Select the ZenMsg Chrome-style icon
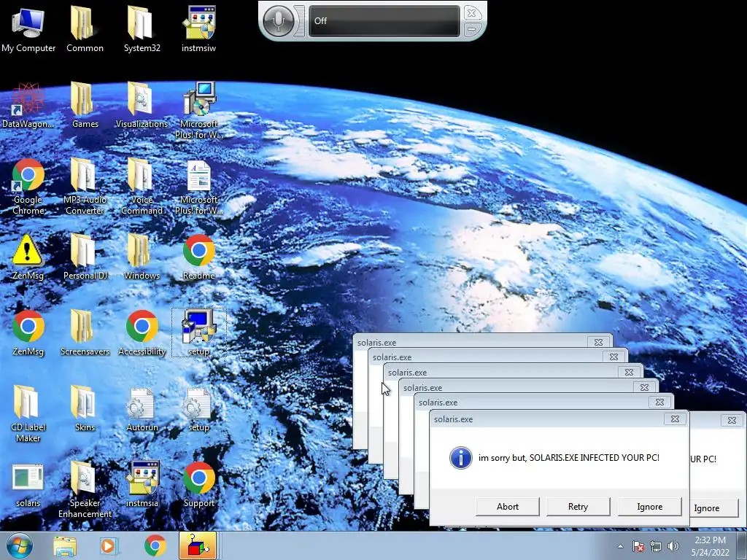 pos(28,332)
